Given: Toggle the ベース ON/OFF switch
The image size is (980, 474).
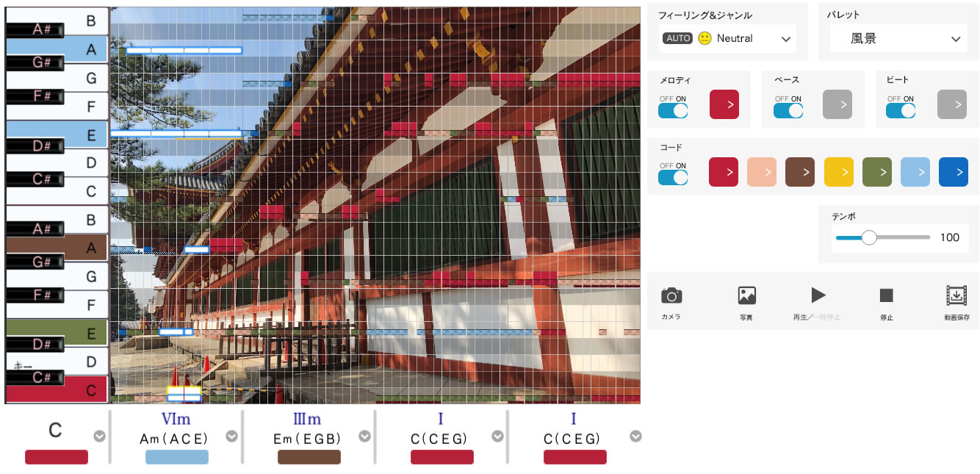Looking at the screenshot, I should 788,110.
